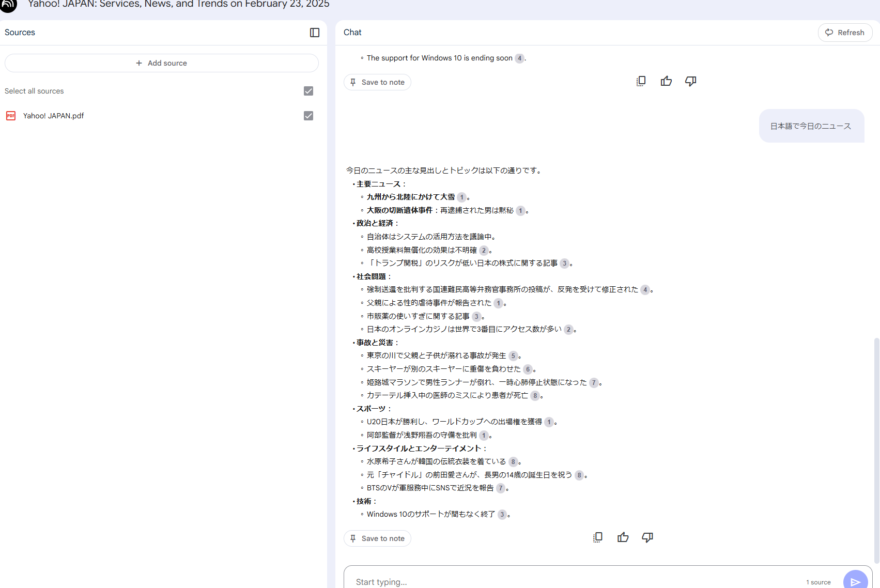Open citation 8 after 水原希子 line
The image size is (880, 588).
[x=513, y=462]
